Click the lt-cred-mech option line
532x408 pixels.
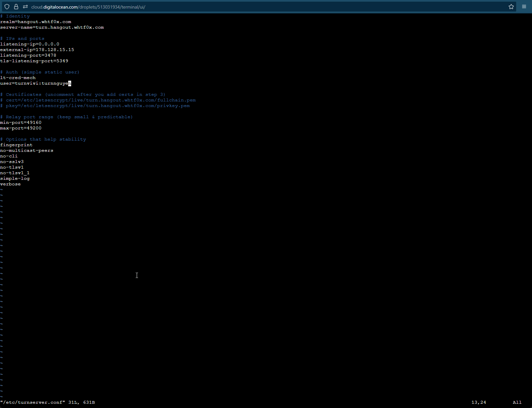pos(18,78)
